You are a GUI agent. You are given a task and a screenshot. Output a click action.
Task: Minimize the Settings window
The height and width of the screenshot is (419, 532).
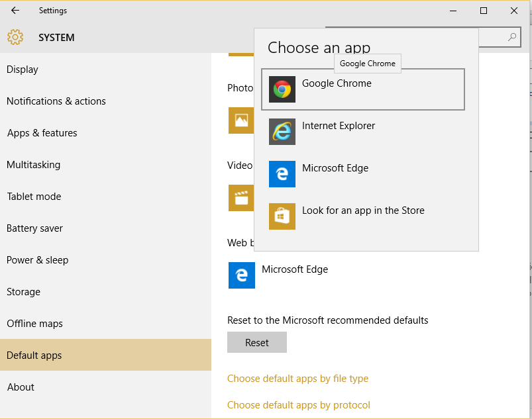tap(453, 11)
